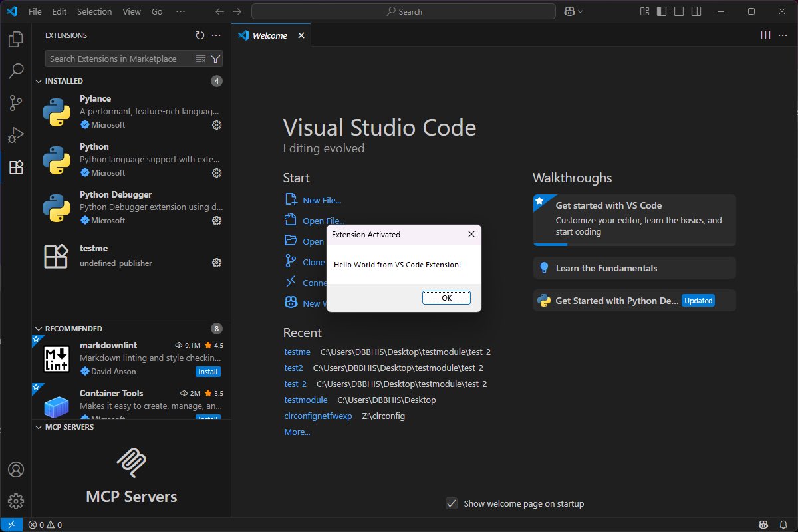
Task: Open recent project clrconfignetfwexp
Action: (318, 416)
